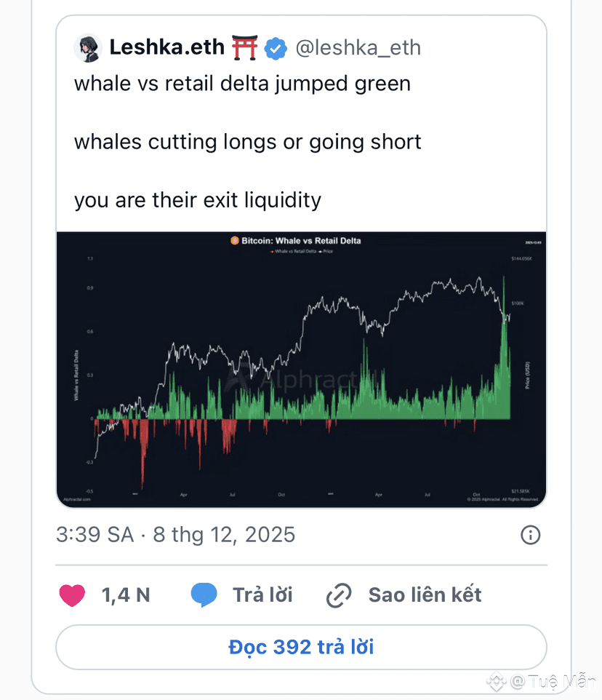Open the @leshka_eth handle link
This screenshot has width=602, height=700.
coord(357,48)
